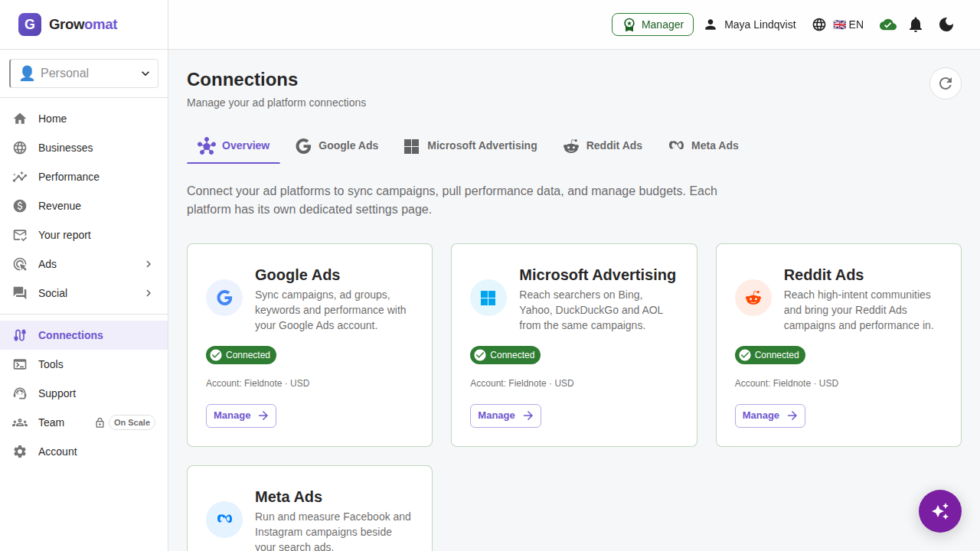Click Manage on Google Ads card
The width and height of the screenshot is (980, 551).
coord(241,416)
